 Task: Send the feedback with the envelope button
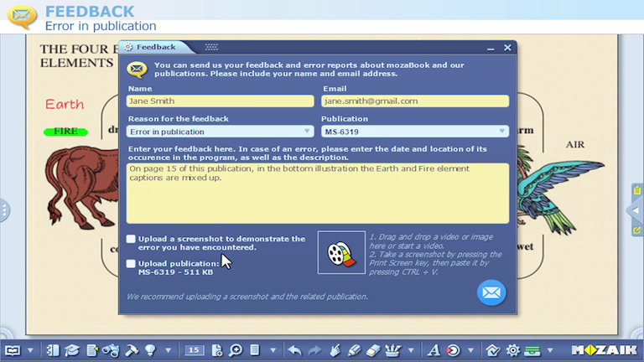[491, 292]
